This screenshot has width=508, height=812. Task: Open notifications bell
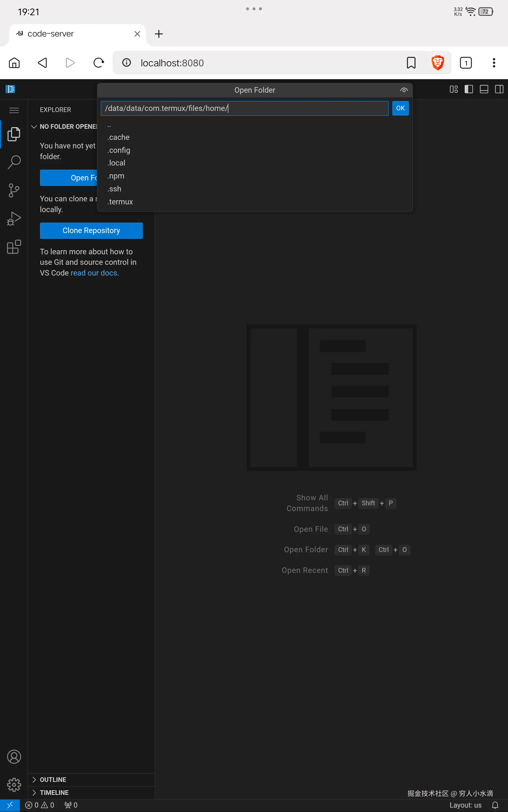coord(495,805)
